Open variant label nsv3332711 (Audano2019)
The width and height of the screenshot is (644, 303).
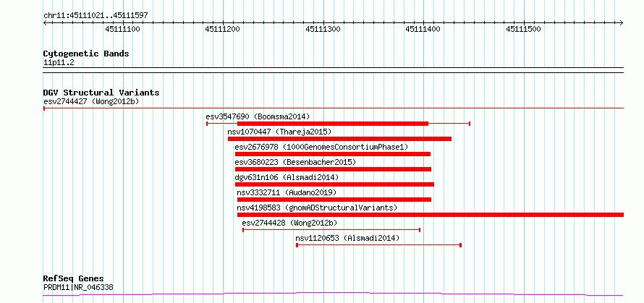287,192
